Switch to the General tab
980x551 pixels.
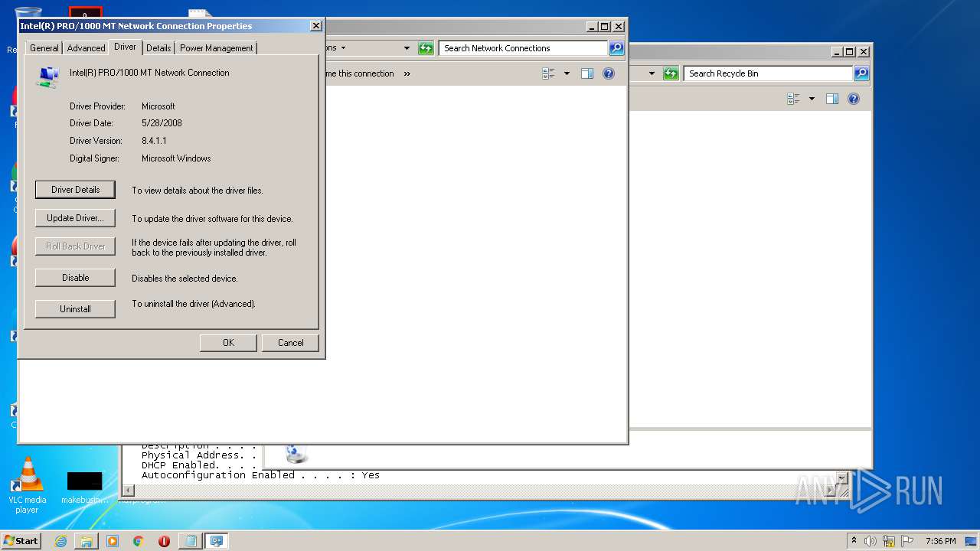click(44, 47)
